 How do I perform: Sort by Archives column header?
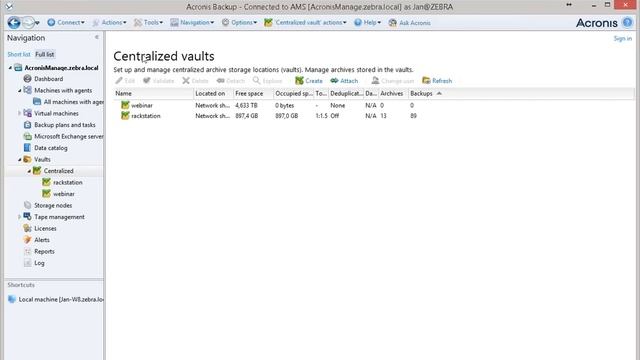tap(393, 93)
